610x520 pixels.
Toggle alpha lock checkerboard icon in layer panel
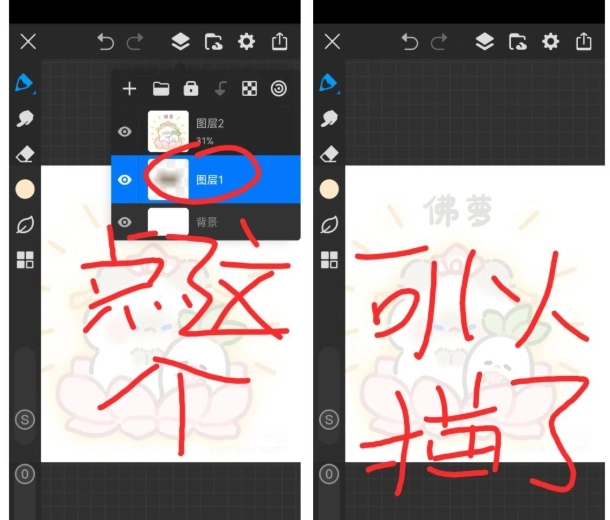[249, 89]
